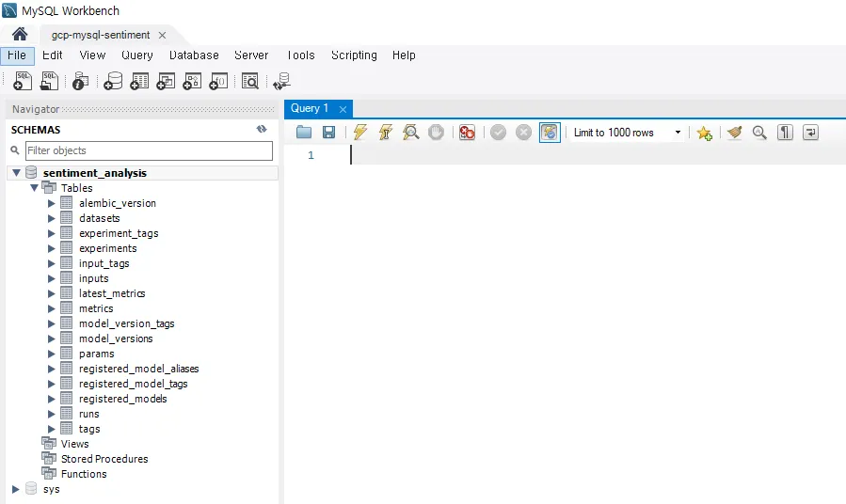
Task: Expand the experiments table
Action: pos(51,248)
